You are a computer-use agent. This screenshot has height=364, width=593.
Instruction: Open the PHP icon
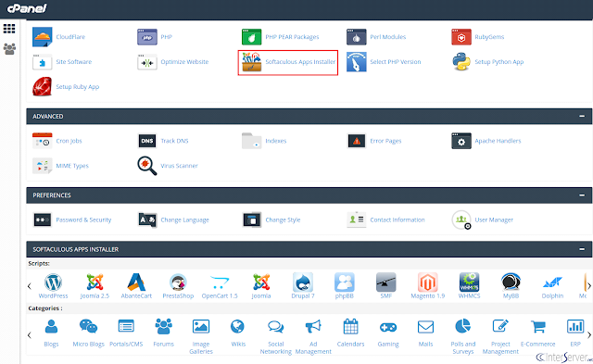pos(147,37)
